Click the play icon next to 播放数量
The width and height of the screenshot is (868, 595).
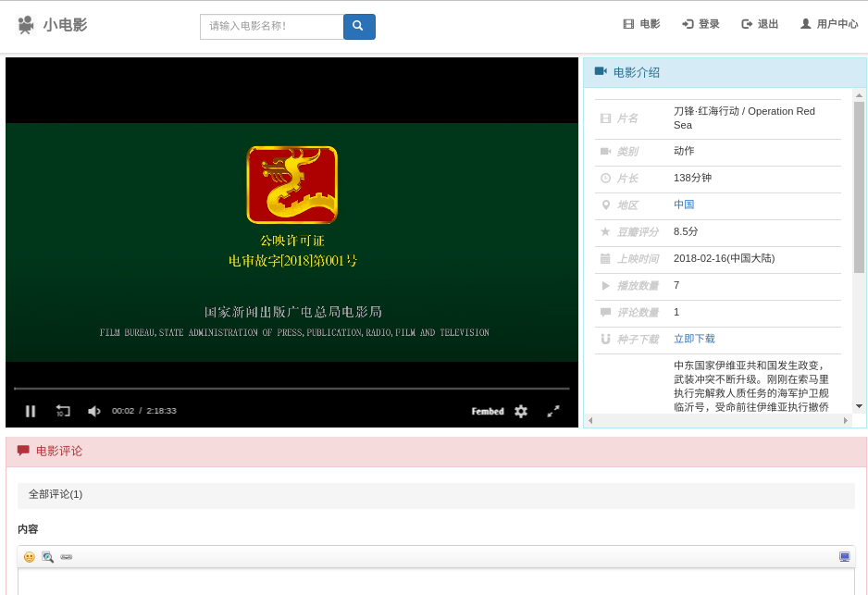[x=605, y=286]
